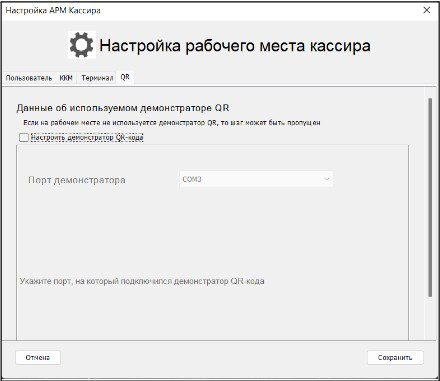
Task: Save settings with Сохранить button
Action: (395, 358)
